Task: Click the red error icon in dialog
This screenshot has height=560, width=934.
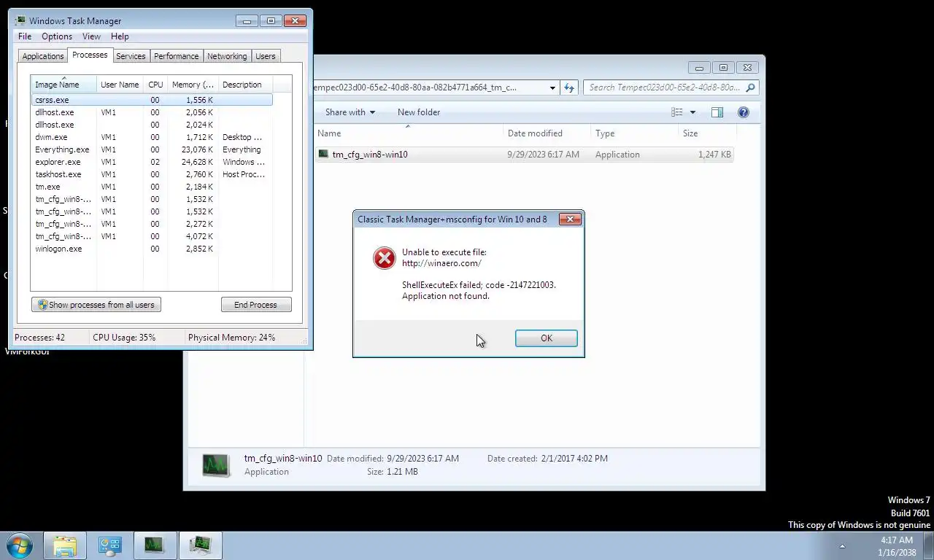Action: pyautogui.click(x=385, y=258)
